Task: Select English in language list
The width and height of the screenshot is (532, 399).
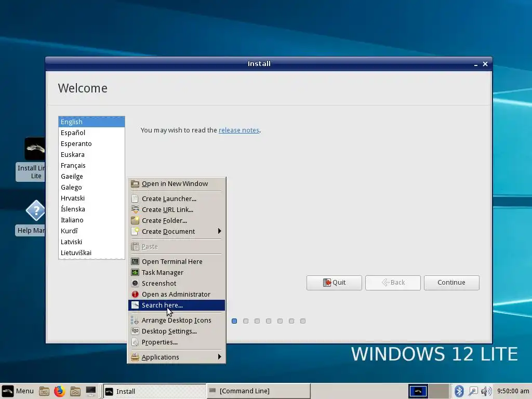Action: 91,122
